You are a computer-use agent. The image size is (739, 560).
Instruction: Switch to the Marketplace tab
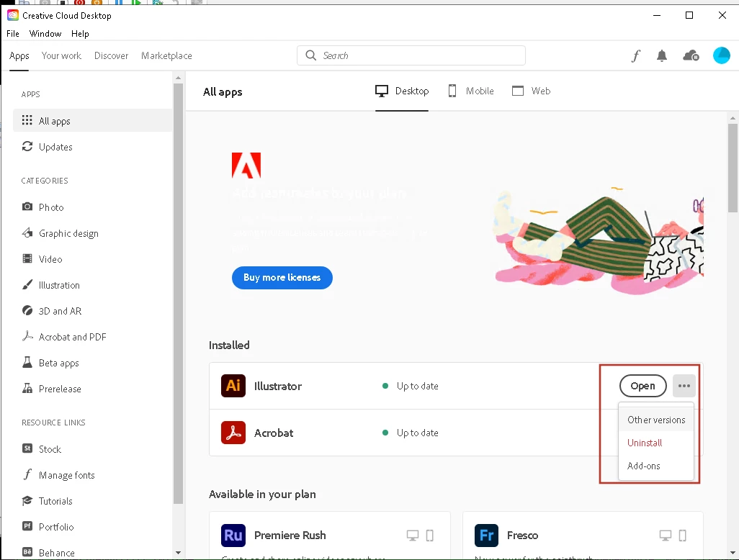point(166,55)
